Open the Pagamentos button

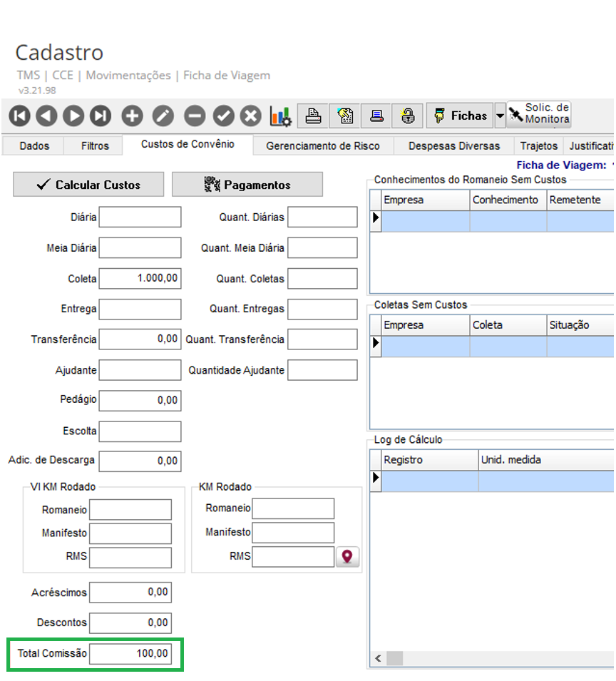pyautogui.click(x=247, y=185)
